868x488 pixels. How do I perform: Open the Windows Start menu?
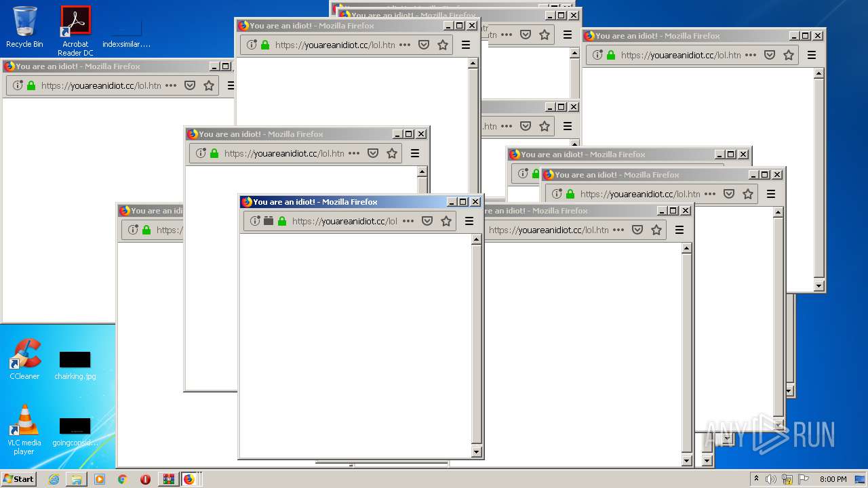(18, 479)
